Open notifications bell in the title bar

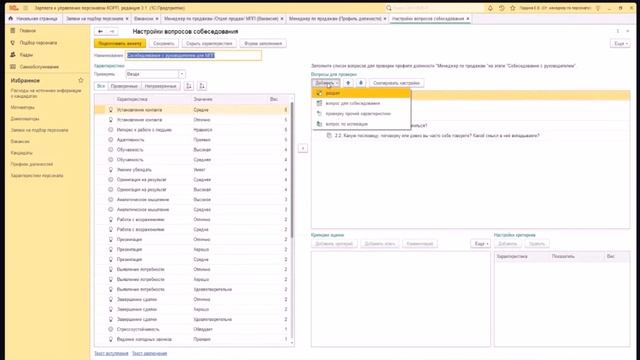490,8
